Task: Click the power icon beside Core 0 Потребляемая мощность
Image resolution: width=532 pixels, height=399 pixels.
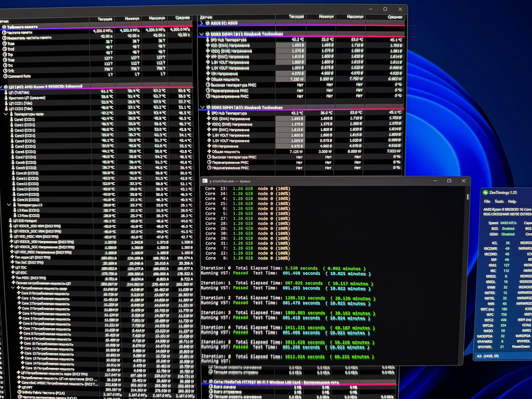Action: tap(19, 293)
